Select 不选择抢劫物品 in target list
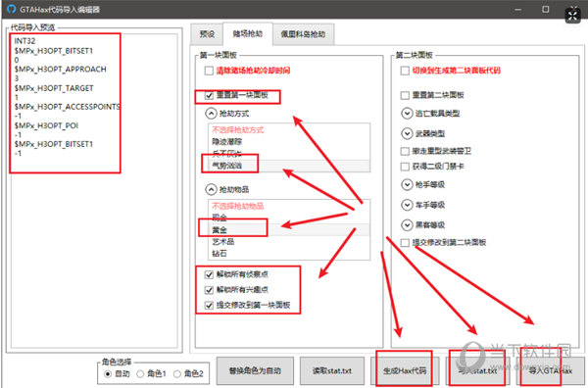Image resolution: width=588 pixels, height=388 pixels. tap(289, 206)
